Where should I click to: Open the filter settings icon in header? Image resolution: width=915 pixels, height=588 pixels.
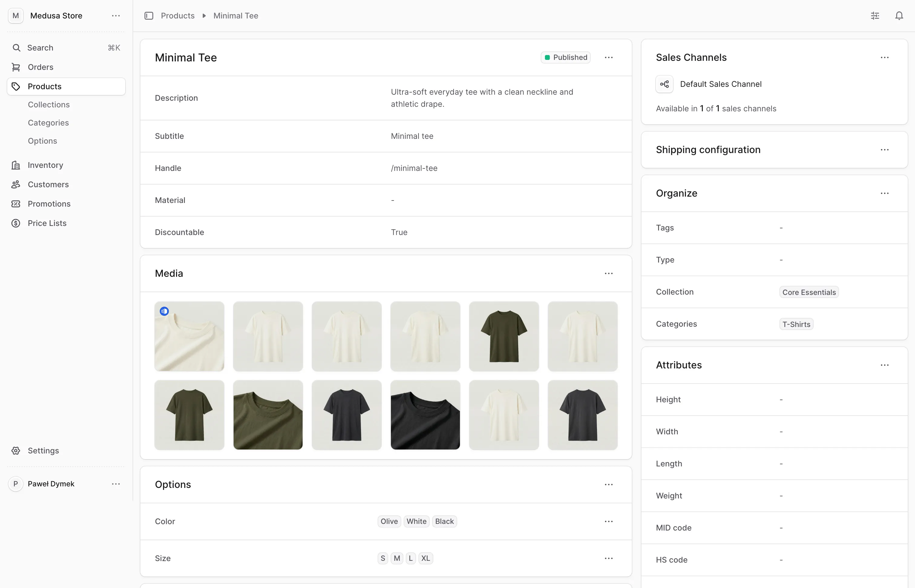(x=875, y=16)
